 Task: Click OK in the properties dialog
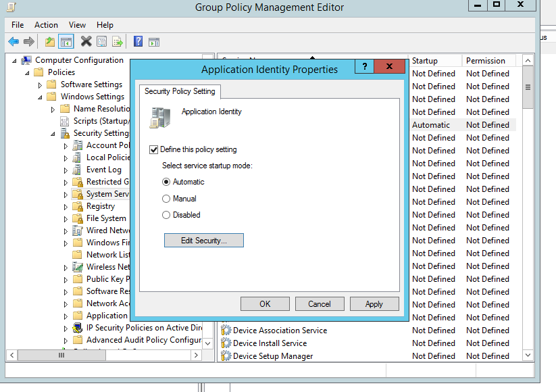[265, 304]
